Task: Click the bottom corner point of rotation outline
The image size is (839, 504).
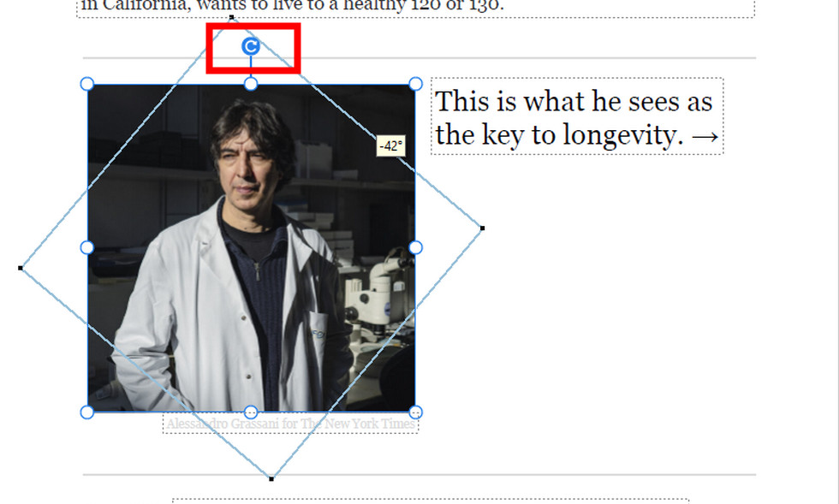Action: (x=271, y=479)
